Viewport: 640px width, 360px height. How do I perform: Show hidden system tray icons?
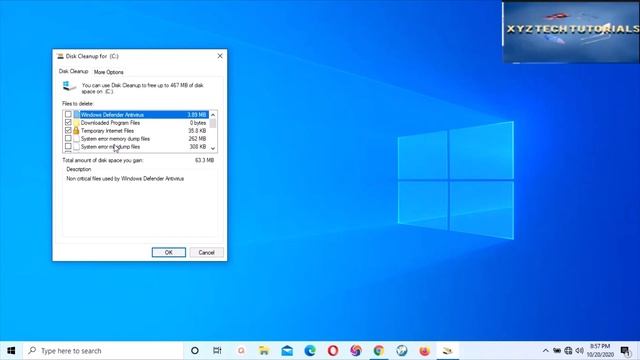pyautogui.click(x=546, y=351)
